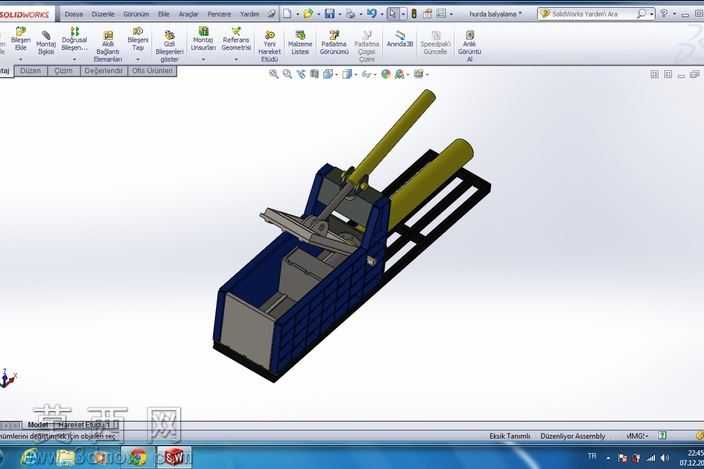Click the Anlık Görüntü Al tool
The height and width of the screenshot is (469, 704).
pyautogui.click(x=469, y=46)
